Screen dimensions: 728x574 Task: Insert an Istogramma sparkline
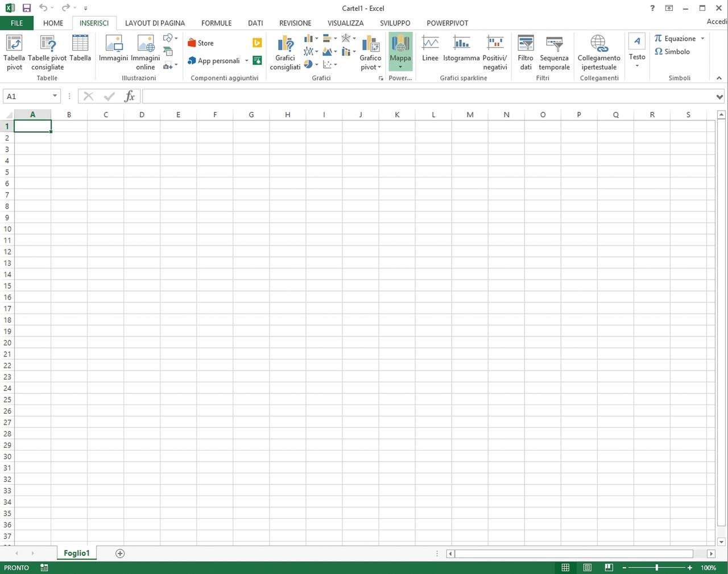point(461,44)
